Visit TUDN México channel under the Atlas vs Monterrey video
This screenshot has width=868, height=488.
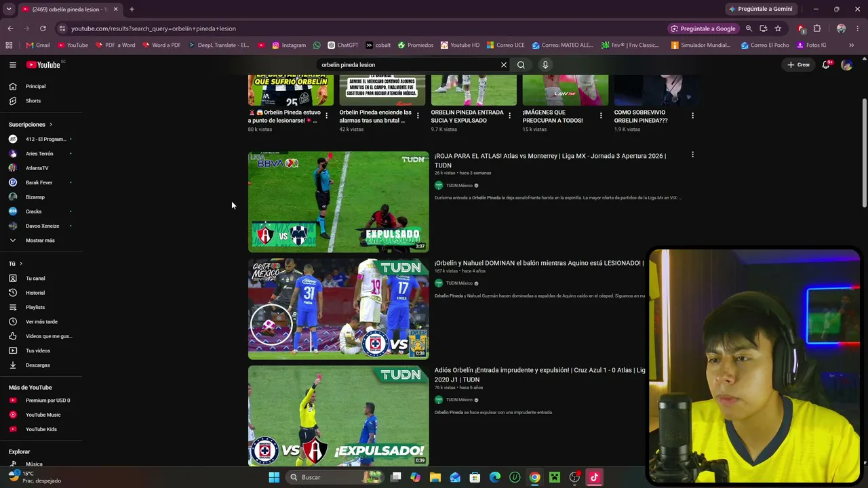[x=459, y=186]
